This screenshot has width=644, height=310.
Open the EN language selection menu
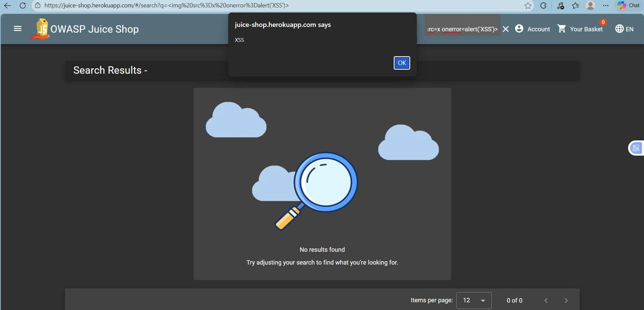click(624, 29)
